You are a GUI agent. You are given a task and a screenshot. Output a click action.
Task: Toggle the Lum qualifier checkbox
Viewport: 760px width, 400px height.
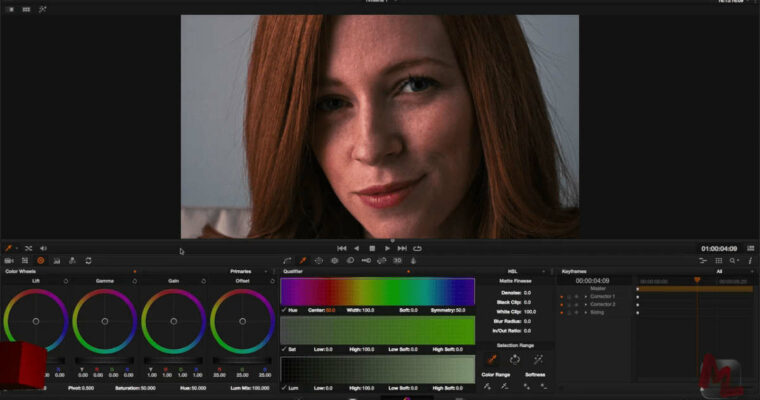pyautogui.click(x=284, y=388)
